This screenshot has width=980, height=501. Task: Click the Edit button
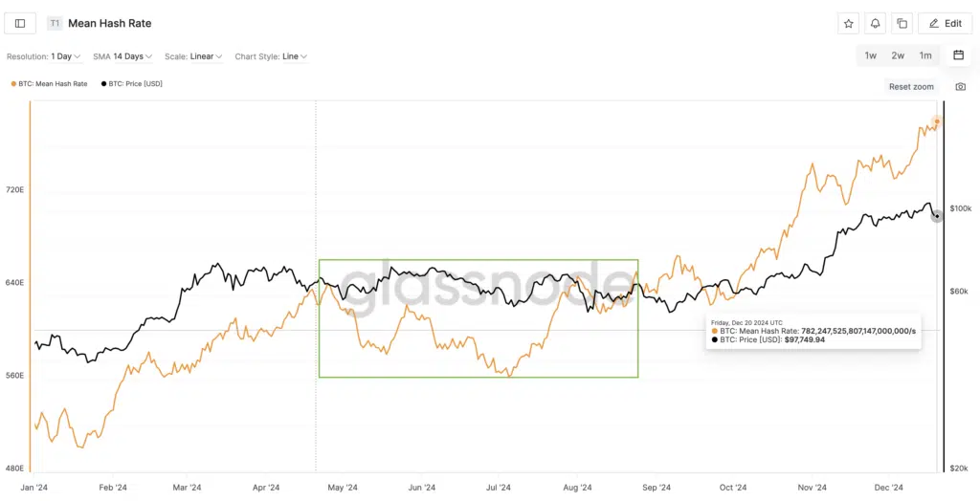(945, 24)
